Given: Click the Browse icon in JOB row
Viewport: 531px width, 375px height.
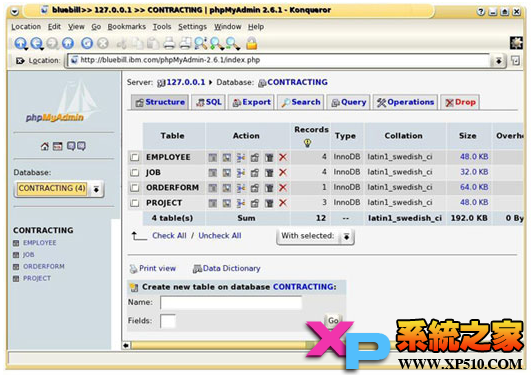Looking at the screenshot, I should (x=213, y=173).
